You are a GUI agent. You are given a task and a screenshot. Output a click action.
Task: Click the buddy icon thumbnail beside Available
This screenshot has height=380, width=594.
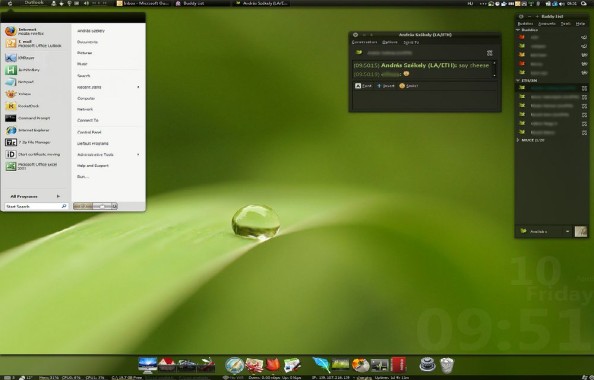click(x=581, y=231)
